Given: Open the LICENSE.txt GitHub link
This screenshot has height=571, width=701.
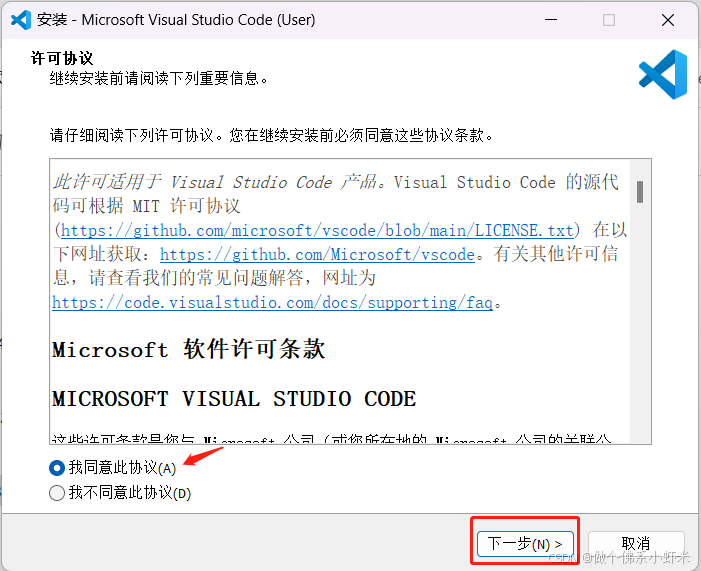Looking at the screenshot, I should pyautogui.click(x=317, y=230).
